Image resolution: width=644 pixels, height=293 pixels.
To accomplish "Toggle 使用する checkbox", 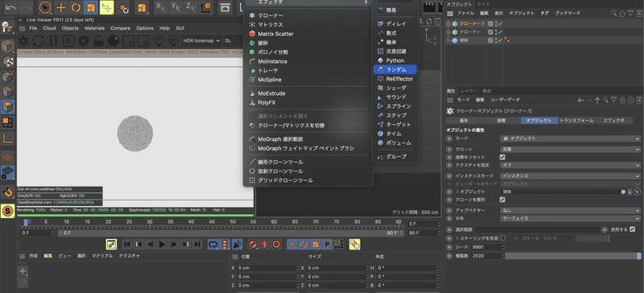I will point(633,229).
